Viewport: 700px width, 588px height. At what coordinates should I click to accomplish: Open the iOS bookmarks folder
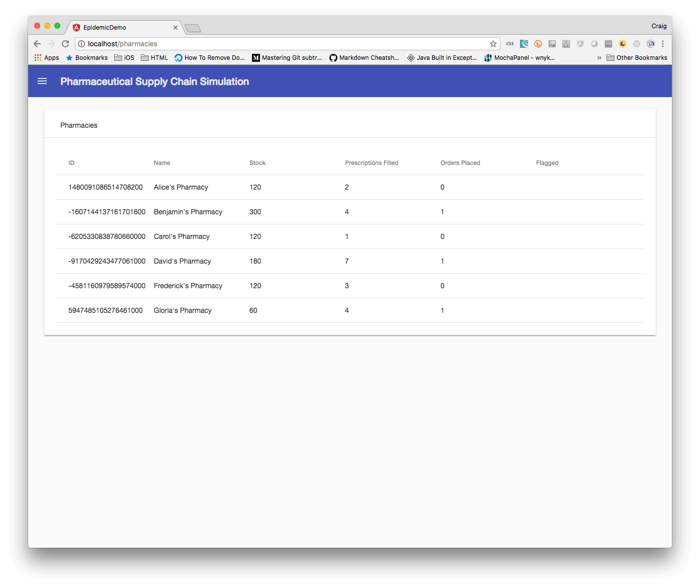[x=124, y=58]
